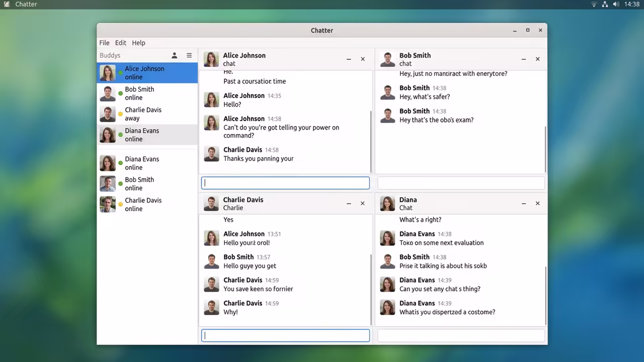This screenshot has height=362, width=644.
Task: Click Alice Johnson chat header avatar
Action: pyautogui.click(x=211, y=59)
